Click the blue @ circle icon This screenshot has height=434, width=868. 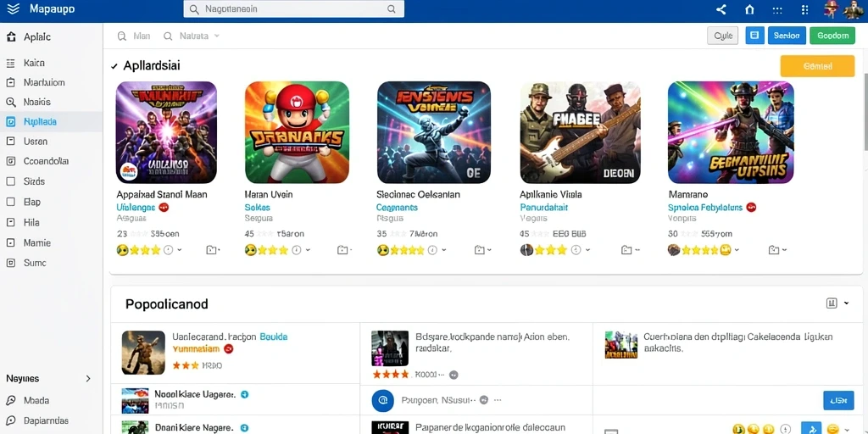point(382,400)
